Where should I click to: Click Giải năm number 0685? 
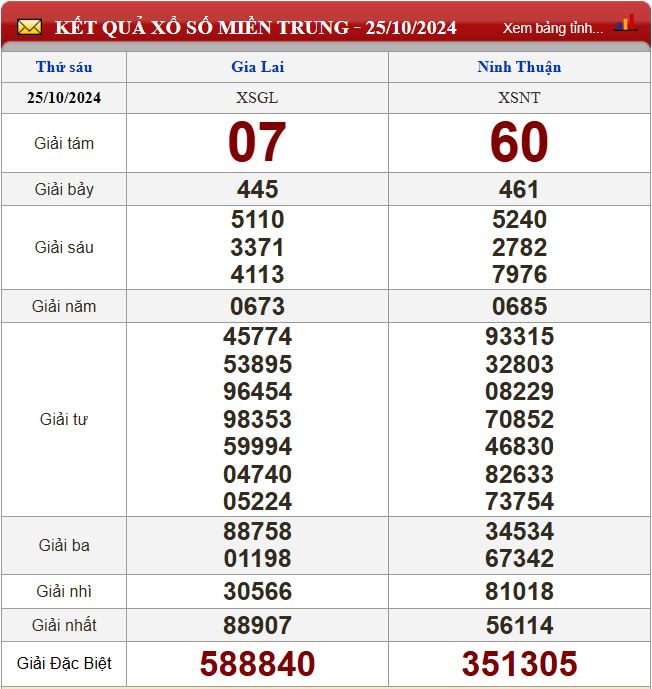pyautogui.click(x=519, y=306)
